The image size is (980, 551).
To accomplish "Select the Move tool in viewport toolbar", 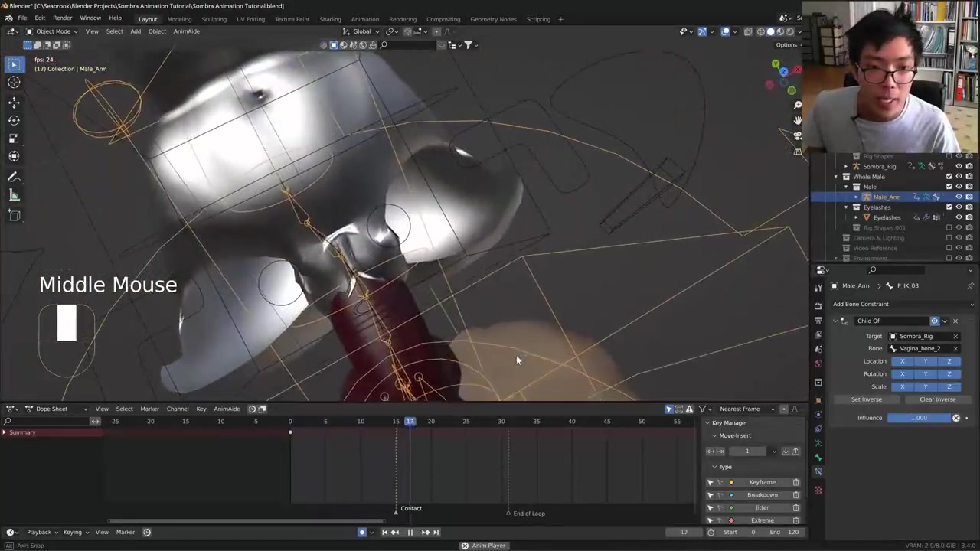I will (x=14, y=102).
